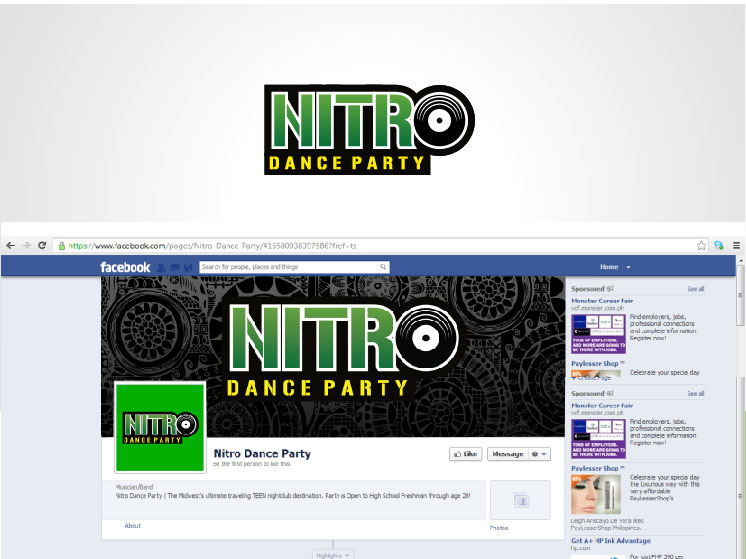Click the green HTTPS padlock icon

tap(61, 246)
